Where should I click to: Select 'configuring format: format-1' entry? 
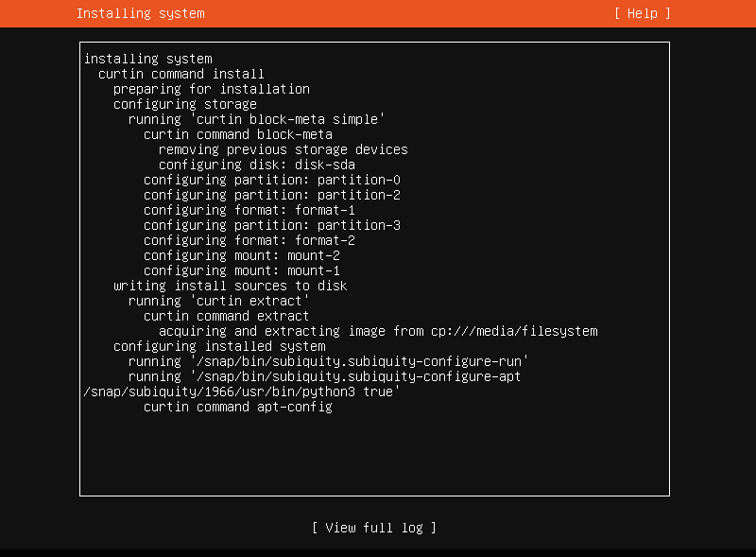249,210
